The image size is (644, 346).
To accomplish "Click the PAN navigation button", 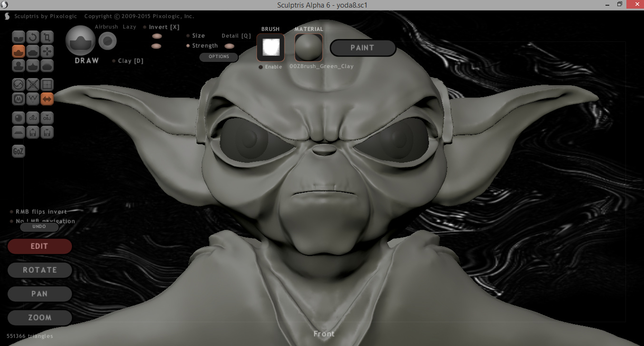I will (39, 294).
